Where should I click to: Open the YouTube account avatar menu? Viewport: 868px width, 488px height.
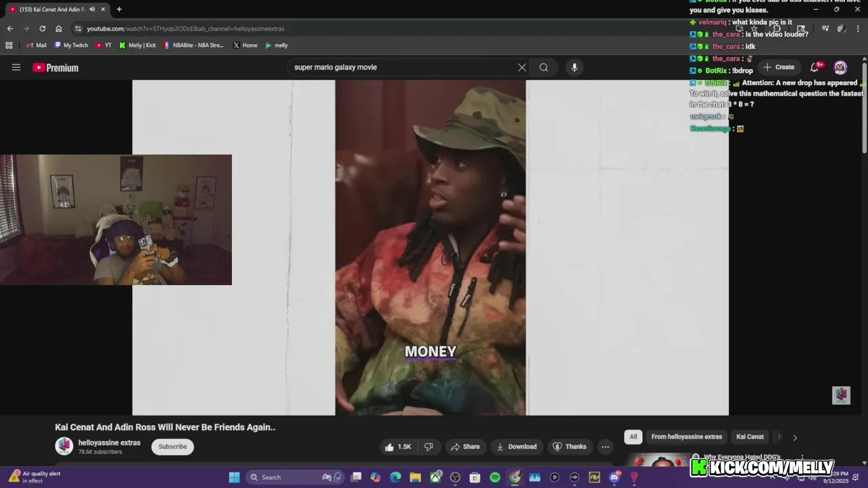pos(840,67)
